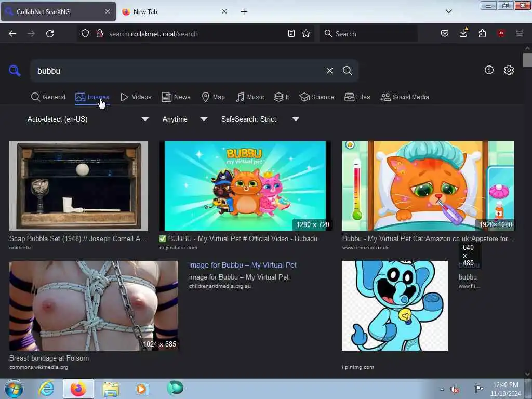Submit search with magnifier button
532x399 pixels.
[x=347, y=71]
